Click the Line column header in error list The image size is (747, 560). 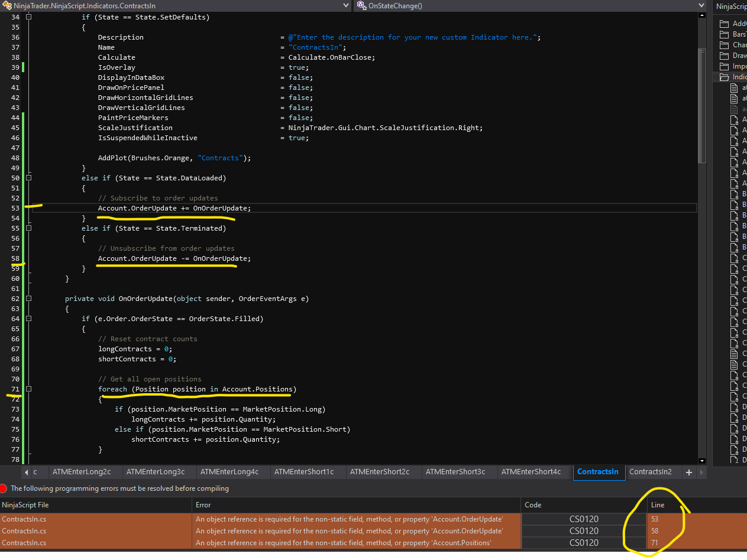pyautogui.click(x=658, y=505)
